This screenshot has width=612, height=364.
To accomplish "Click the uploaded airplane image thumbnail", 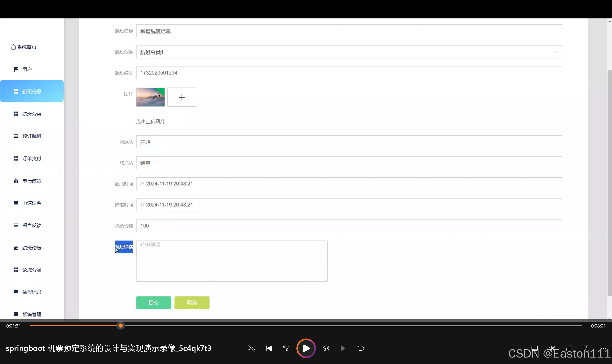I will [x=151, y=97].
